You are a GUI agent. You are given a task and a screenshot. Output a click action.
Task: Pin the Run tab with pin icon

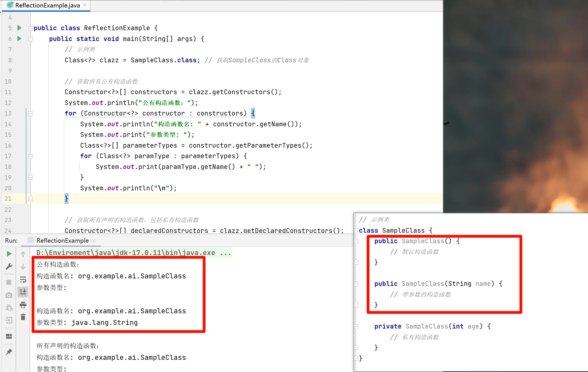click(x=9, y=352)
